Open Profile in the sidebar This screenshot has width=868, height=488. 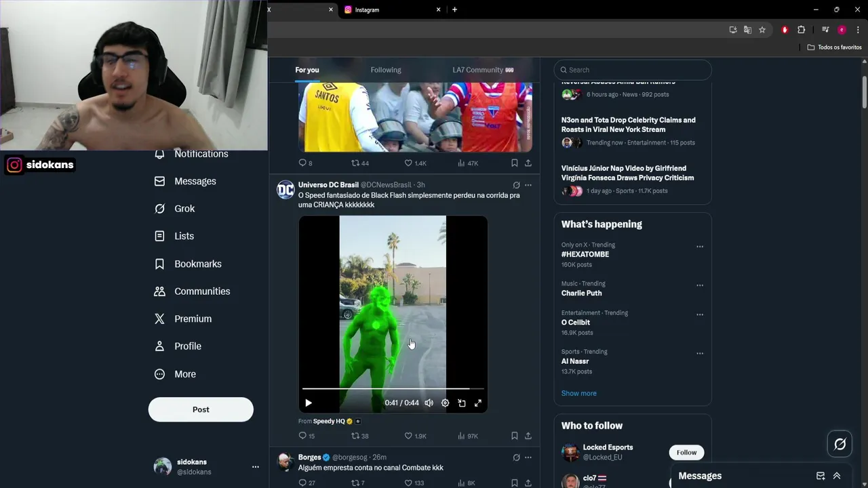coord(178,346)
